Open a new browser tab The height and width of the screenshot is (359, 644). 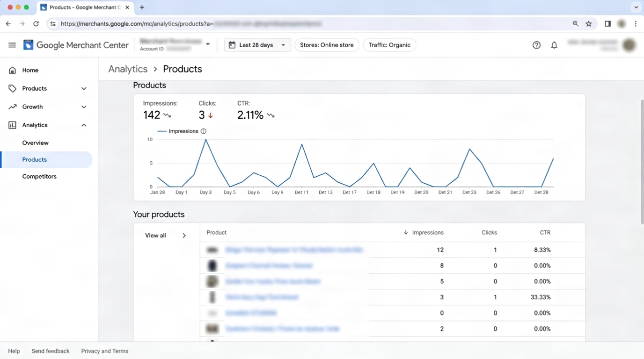tap(142, 7)
